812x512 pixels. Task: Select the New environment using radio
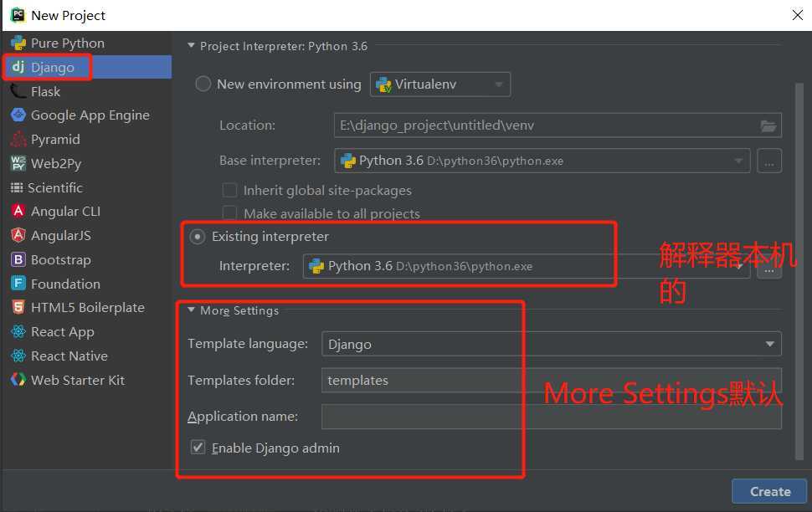pyautogui.click(x=203, y=84)
